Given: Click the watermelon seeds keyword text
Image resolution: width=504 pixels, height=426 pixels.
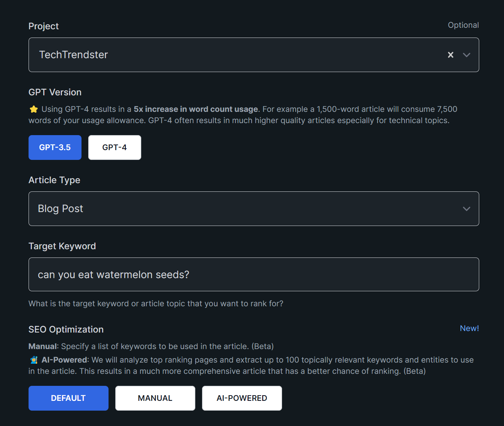Looking at the screenshot, I should (x=113, y=274).
